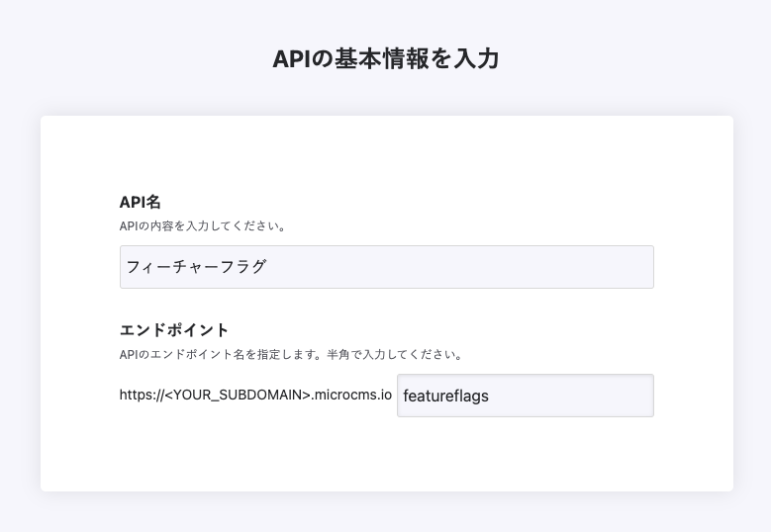The image size is (771, 532).
Task: Click the word "featureflags" in the endpoint field
Action: pos(445,397)
